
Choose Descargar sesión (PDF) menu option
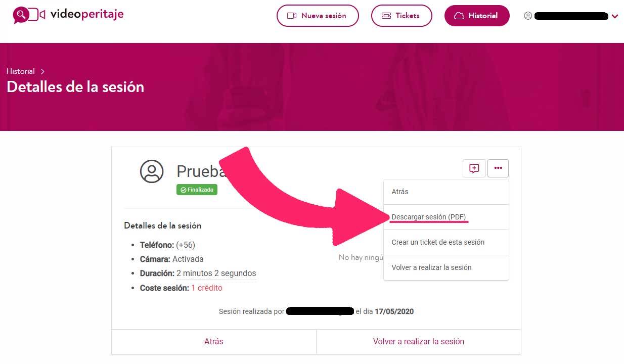429,217
